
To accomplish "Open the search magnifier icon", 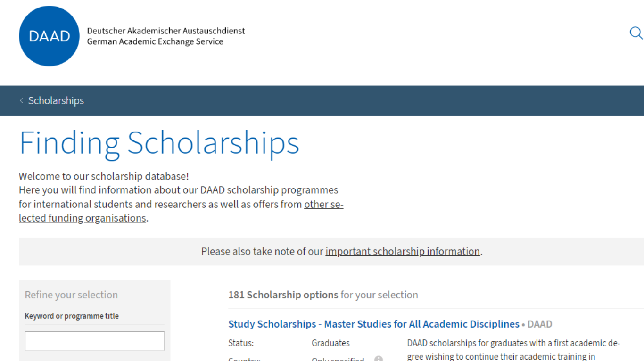I will (x=636, y=33).
